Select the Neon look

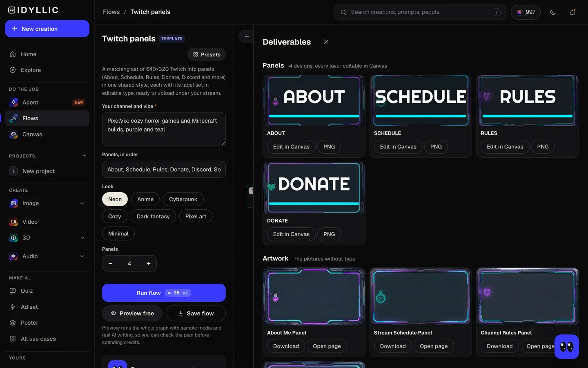click(115, 199)
